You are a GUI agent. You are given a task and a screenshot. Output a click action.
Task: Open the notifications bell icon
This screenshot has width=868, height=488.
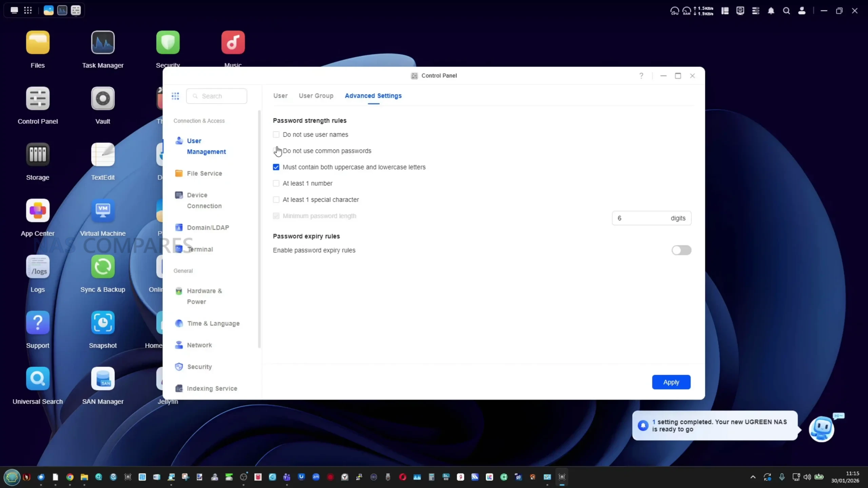coord(771,11)
